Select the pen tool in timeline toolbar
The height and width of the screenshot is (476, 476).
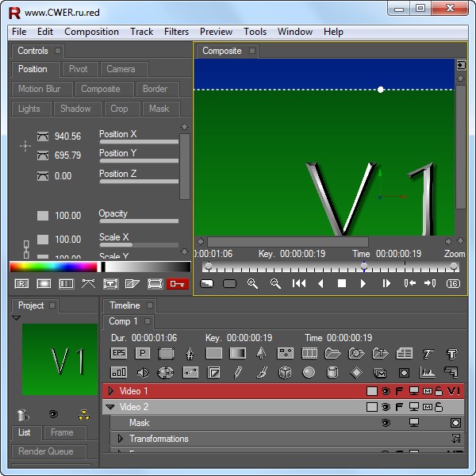(x=190, y=353)
